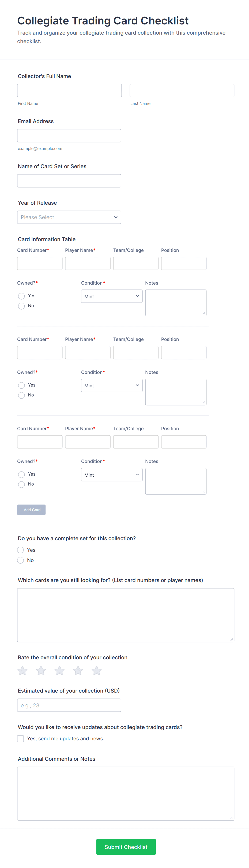249x868 pixels.
Task: Select Yes for Owned in first card
Action: 21,296
